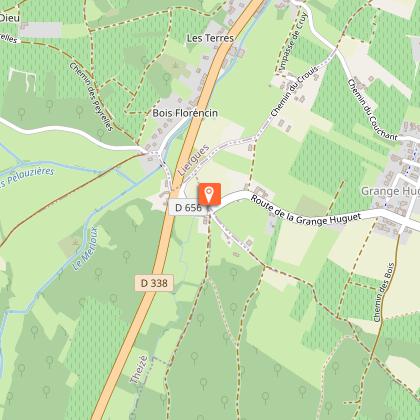Select the Les Terres place label
This screenshot has height=420, width=420.
coord(210,38)
